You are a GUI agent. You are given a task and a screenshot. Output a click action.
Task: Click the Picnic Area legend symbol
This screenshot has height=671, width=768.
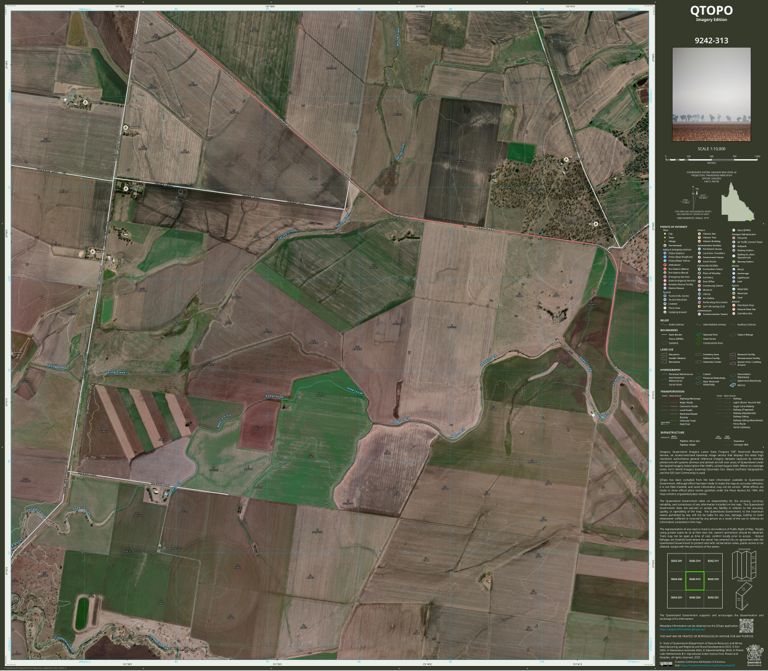(665, 308)
